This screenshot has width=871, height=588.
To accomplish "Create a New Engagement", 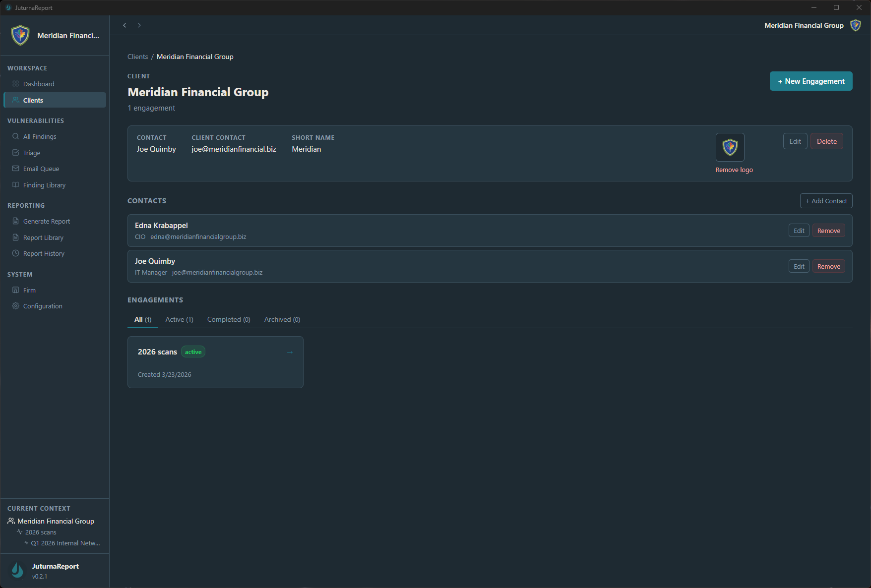I will [x=810, y=81].
